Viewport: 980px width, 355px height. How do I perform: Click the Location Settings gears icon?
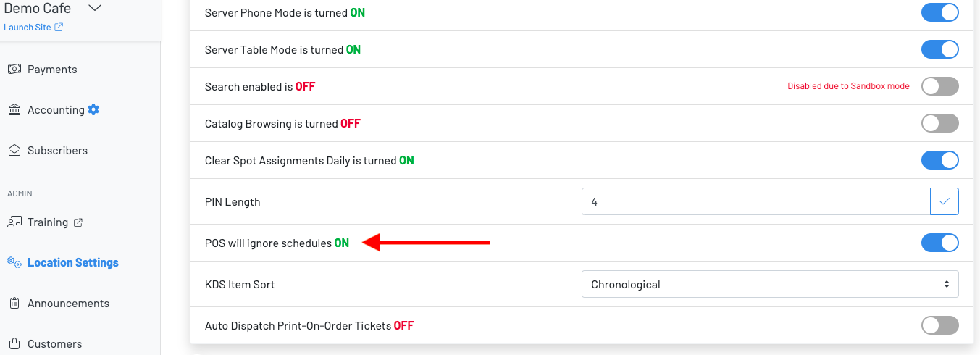click(x=14, y=263)
